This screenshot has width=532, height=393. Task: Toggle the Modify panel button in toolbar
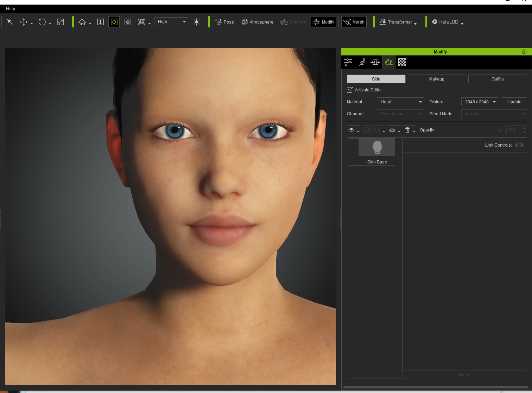tap(323, 22)
